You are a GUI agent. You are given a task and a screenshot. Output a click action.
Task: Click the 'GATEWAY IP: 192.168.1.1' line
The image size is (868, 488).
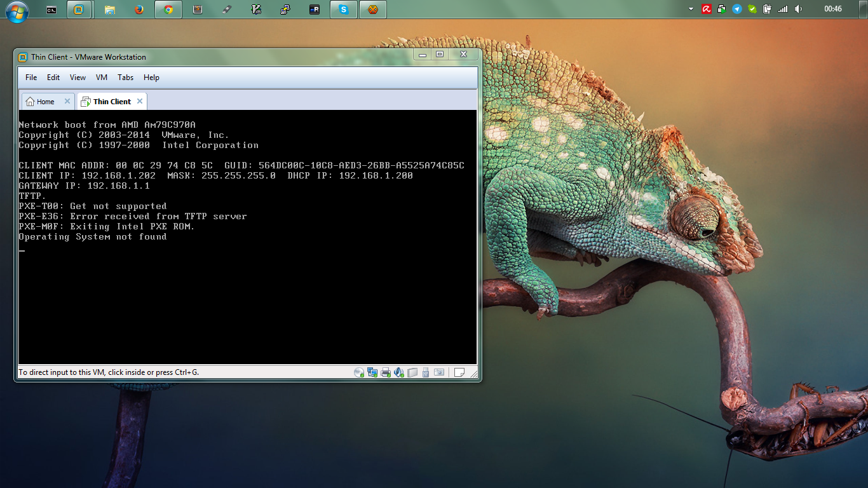pos(85,186)
